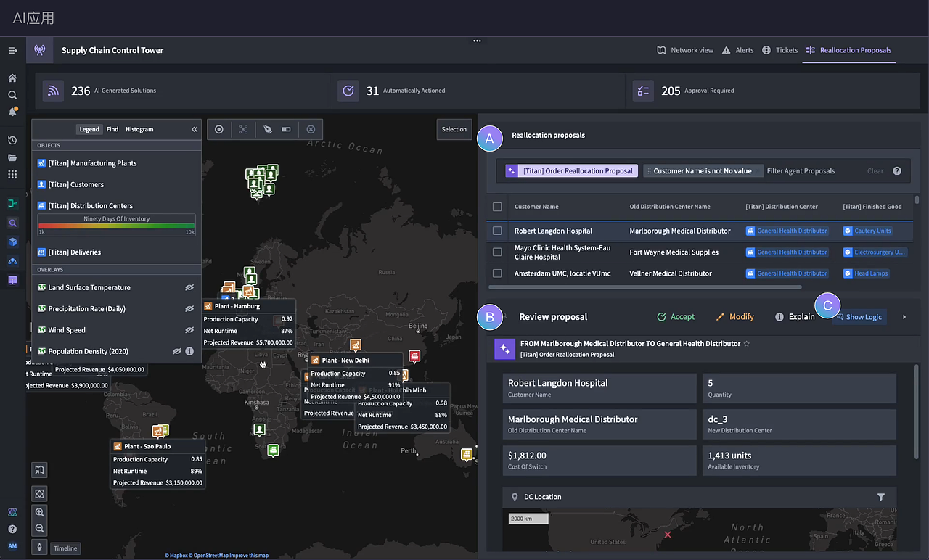The width and height of the screenshot is (929, 560).
Task: Switch to the Tickets tab
Action: [x=779, y=50]
